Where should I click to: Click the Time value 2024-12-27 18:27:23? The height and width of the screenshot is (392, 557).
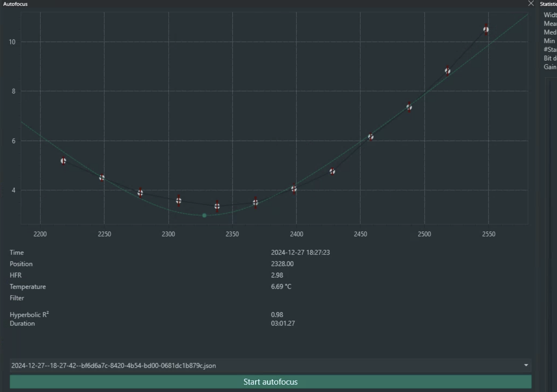[x=301, y=253]
